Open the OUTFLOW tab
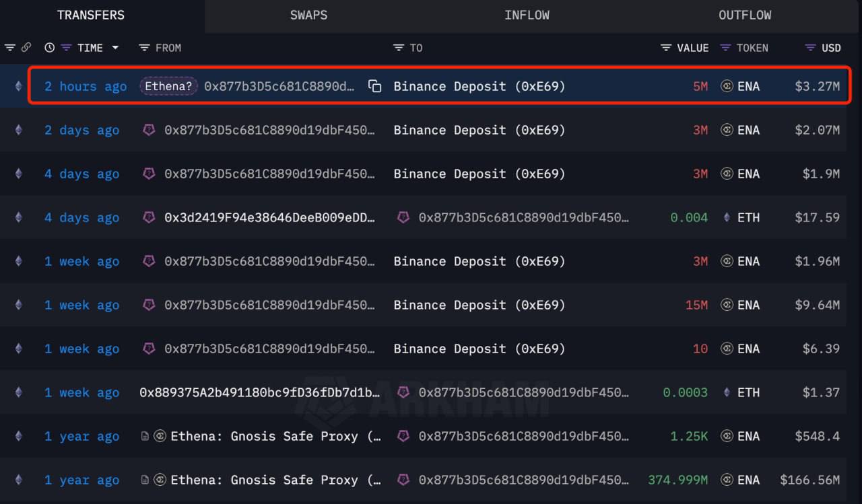Screen dimensions: 862x504 point(745,15)
